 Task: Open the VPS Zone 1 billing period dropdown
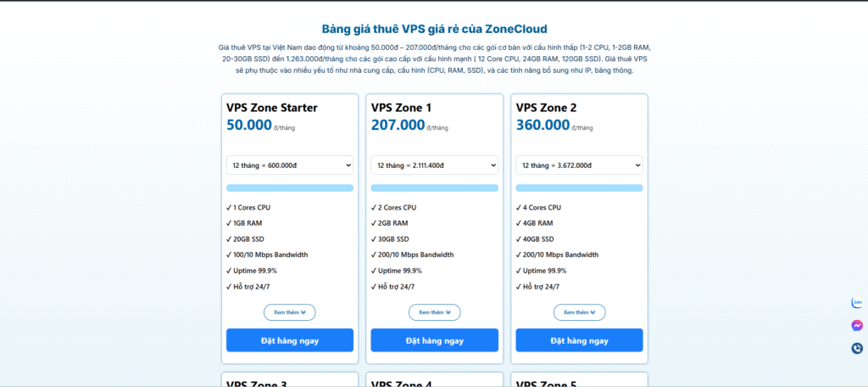(x=434, y=165)
